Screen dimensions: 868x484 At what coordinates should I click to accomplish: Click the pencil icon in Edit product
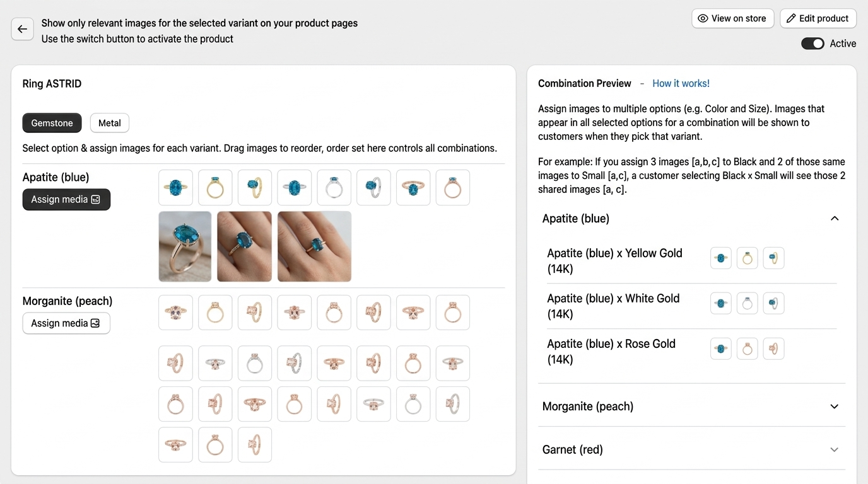[791, 18]
